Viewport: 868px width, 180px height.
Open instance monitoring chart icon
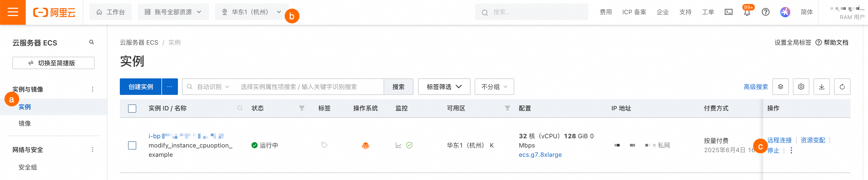pyautogui.click(x=398, y=145)
